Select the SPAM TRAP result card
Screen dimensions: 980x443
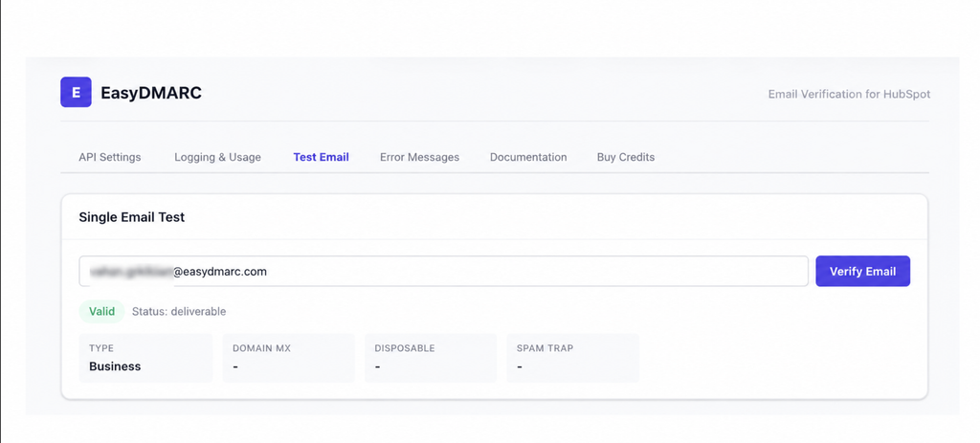click(x=573, y=358)
